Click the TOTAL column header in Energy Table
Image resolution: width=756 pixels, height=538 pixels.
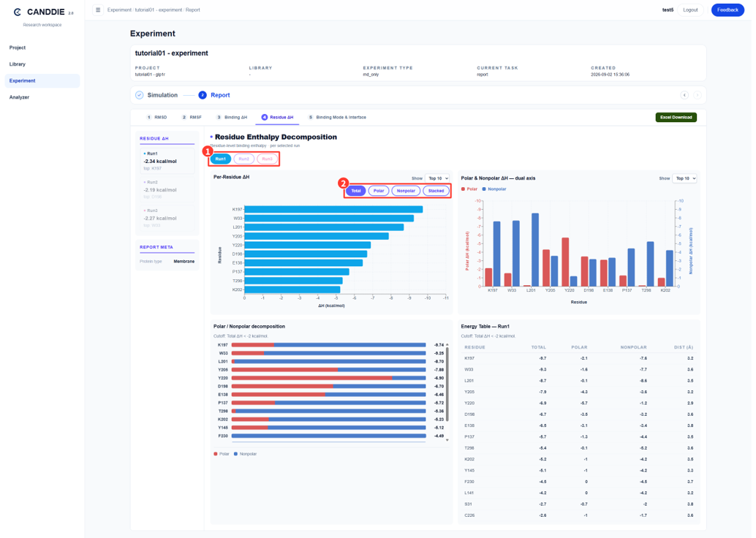tap(539, 347)
